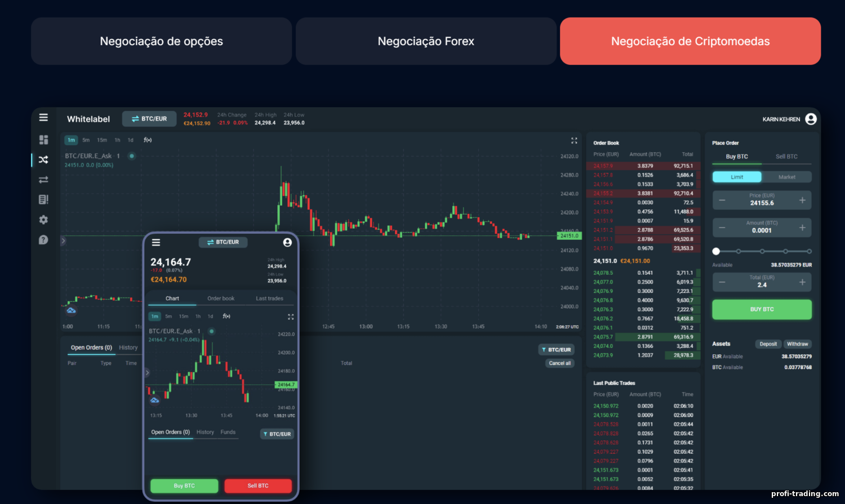
Task: Click the Withdraw button
Action: pyautogui.click(x=797, y=344)
